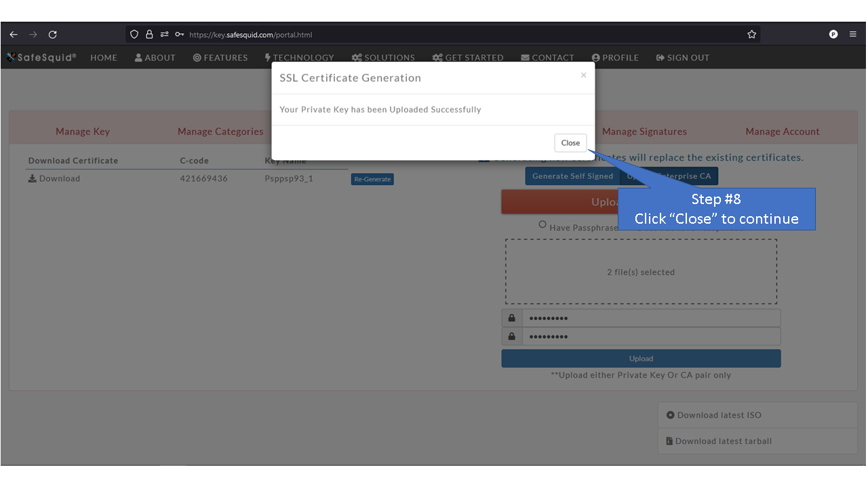Open the browser profile avatar menu
Screen dimensions: 868x488
point(833,34)
